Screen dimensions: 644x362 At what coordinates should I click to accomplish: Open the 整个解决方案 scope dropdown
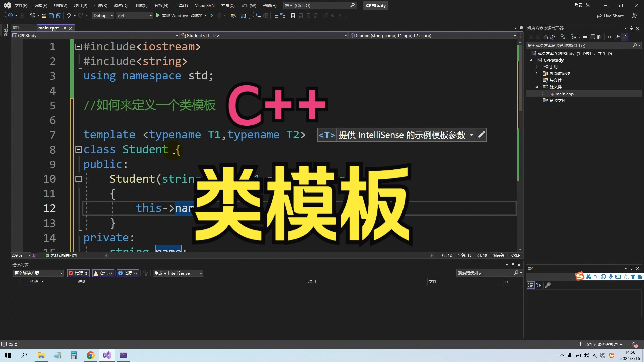pos(38,273)
